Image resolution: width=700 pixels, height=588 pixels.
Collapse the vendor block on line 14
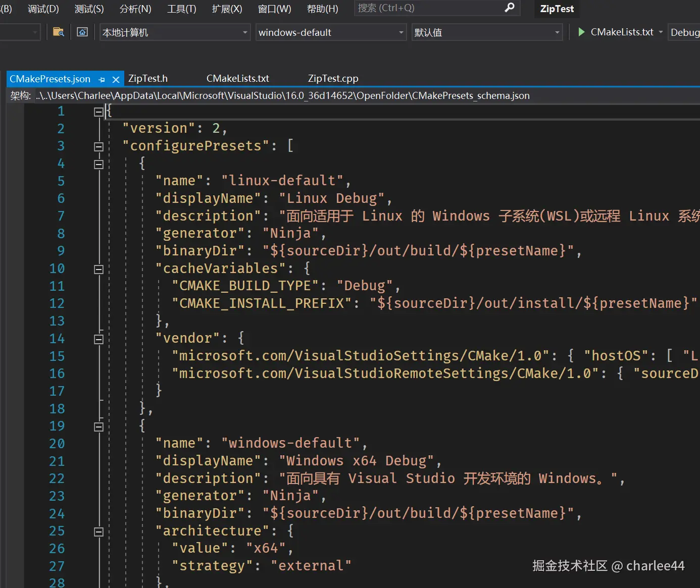click(99, 339)
